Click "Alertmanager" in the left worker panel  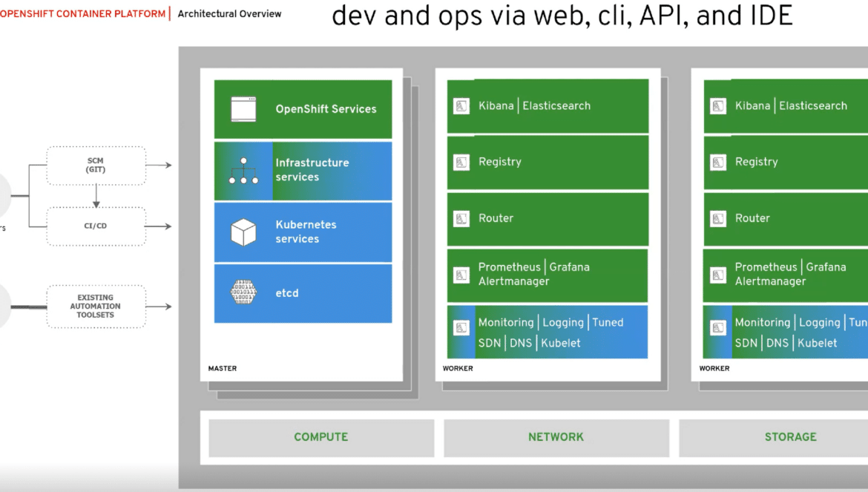(x=513, y=281)
